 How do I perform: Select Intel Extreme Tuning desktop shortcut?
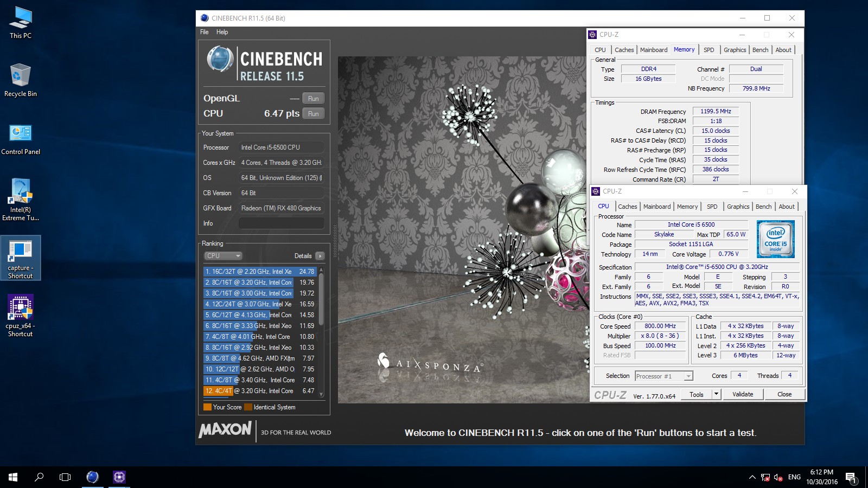point(21,200)
